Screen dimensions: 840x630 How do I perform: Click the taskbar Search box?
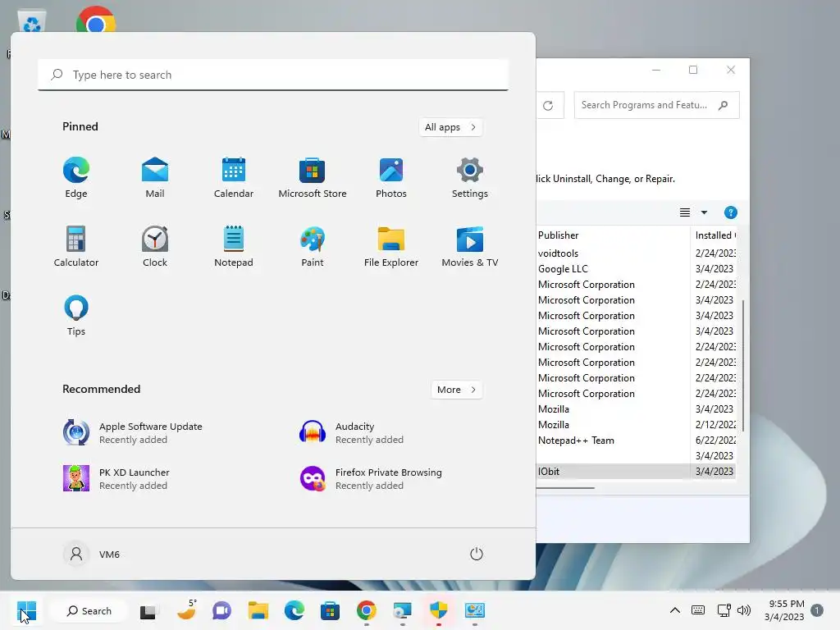(89, 610)
